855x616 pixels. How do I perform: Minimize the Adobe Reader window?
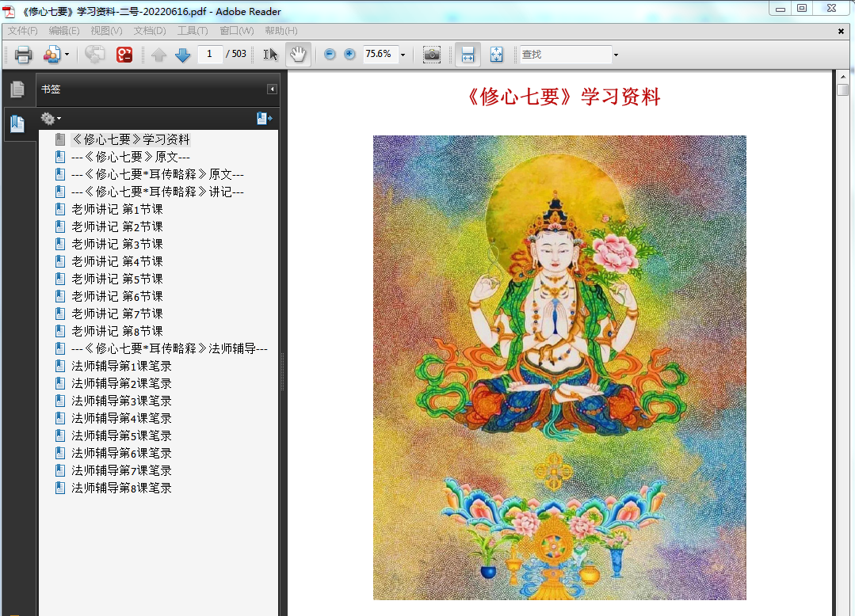[781, 8]
